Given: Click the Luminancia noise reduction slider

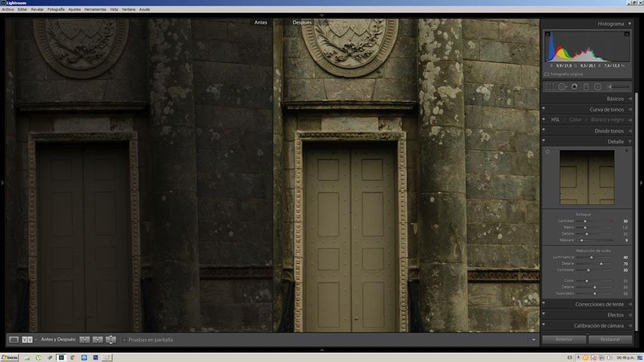Looking at the screenshot, I should [591, 257].
